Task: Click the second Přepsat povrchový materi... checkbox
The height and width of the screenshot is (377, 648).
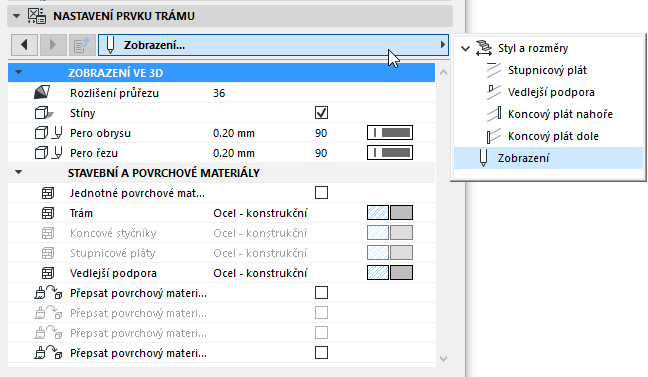Action: click(322, 313)
